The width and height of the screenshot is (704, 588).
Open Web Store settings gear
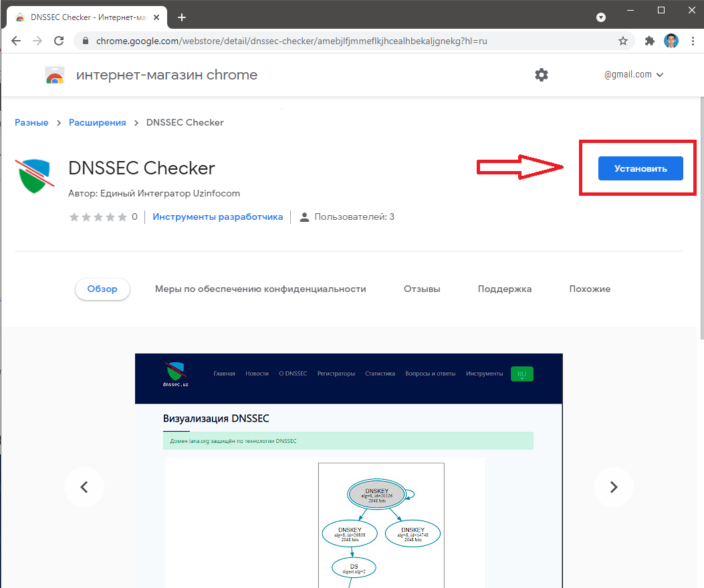[542, 75]
